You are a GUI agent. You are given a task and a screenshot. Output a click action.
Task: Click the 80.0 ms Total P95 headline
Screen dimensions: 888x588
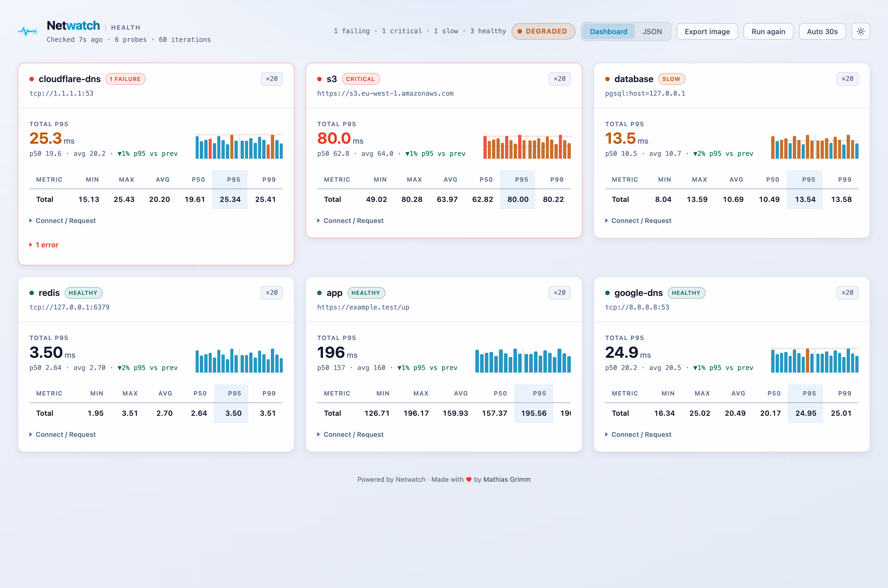click(x=340, y=138)
